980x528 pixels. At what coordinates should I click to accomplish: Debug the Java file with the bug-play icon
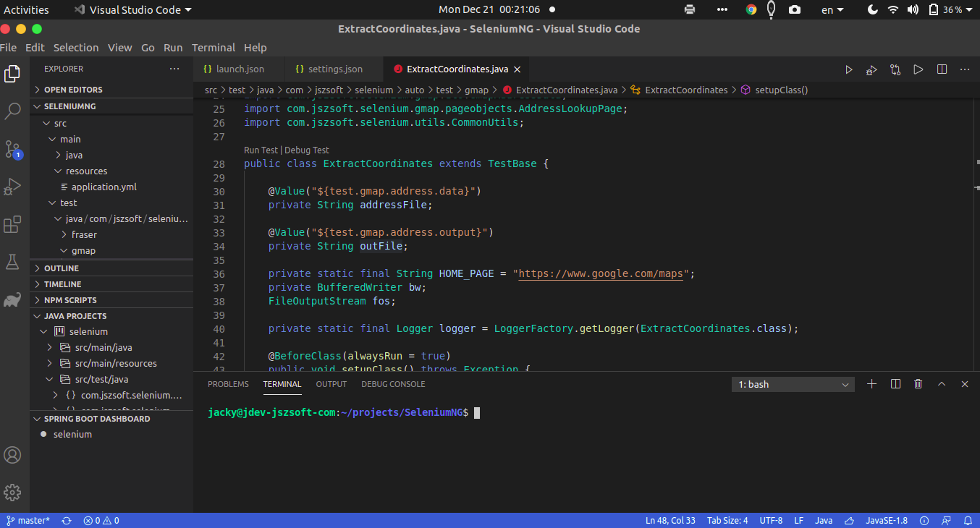871,69
